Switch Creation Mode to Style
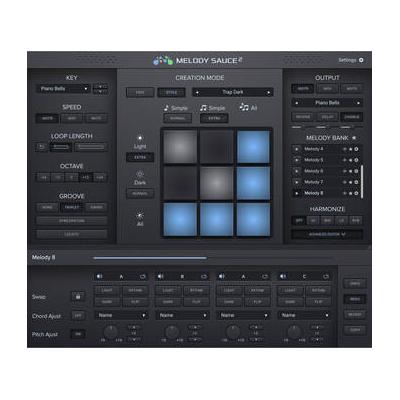Screen dimensions: 400x400 click(171, 92)
